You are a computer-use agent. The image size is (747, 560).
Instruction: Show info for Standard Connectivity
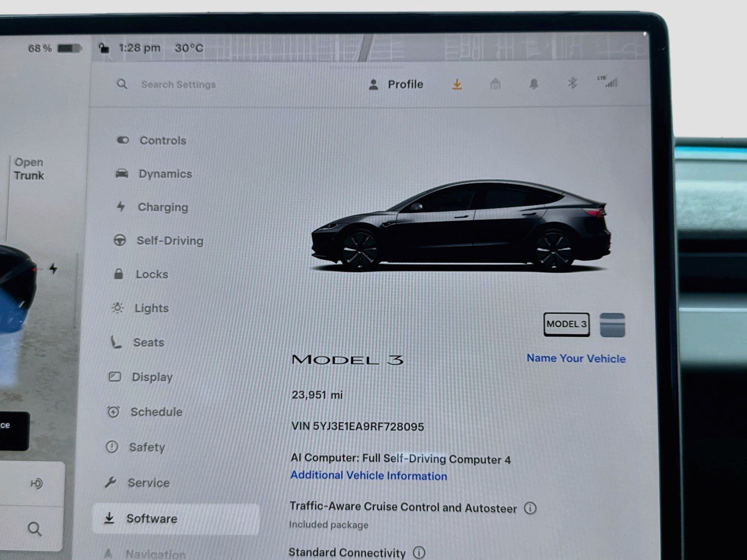[x=419, y=553]
